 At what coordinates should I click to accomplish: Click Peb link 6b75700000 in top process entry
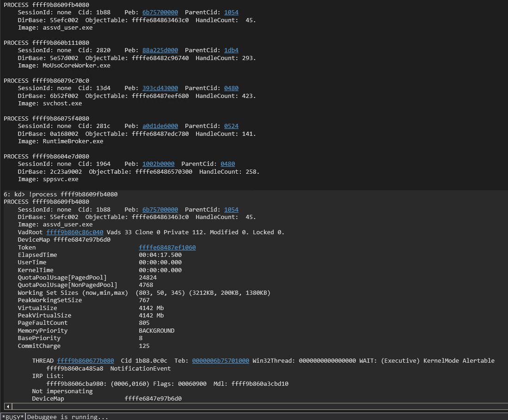point(160,12)
